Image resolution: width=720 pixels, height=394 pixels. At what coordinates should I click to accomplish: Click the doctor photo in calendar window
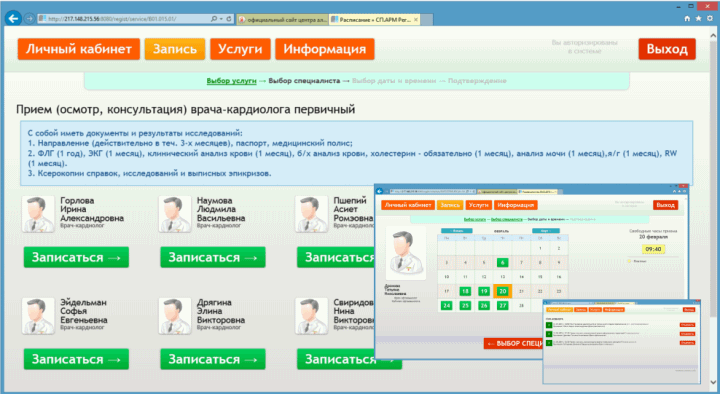point(405,253)
